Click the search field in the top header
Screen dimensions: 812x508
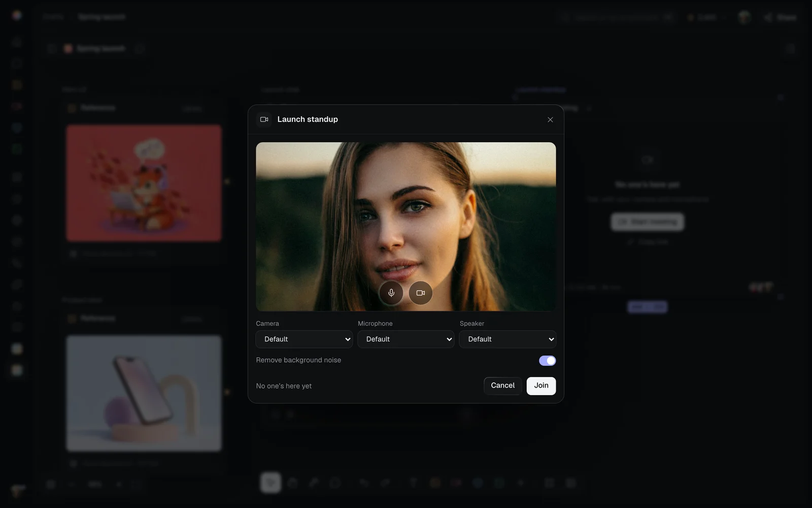click(617, 17)
